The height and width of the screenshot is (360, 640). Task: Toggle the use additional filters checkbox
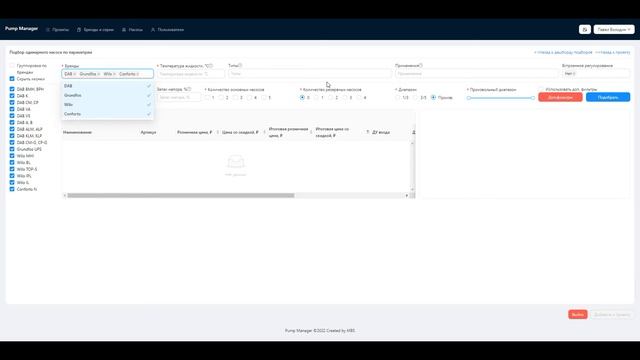tap(541, 89)
